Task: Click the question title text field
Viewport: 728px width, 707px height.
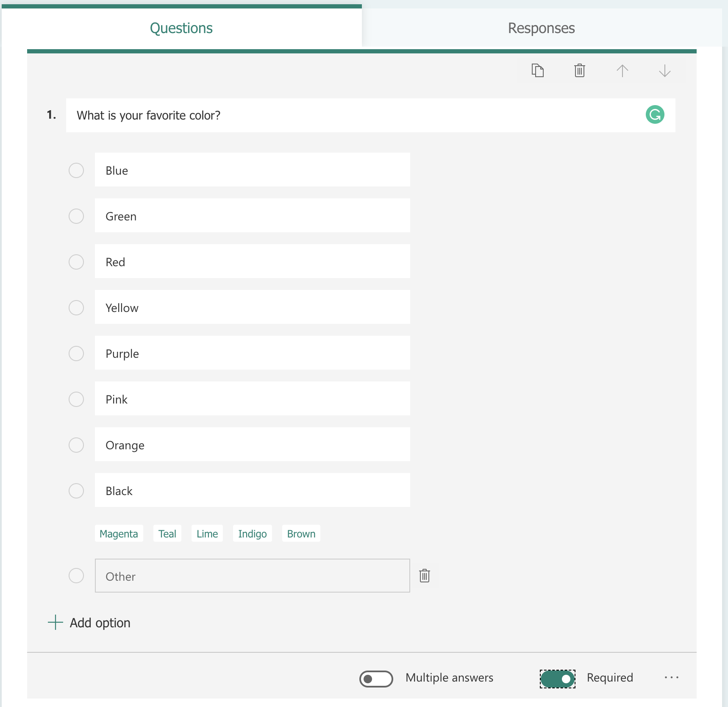Action: [297, 115]
